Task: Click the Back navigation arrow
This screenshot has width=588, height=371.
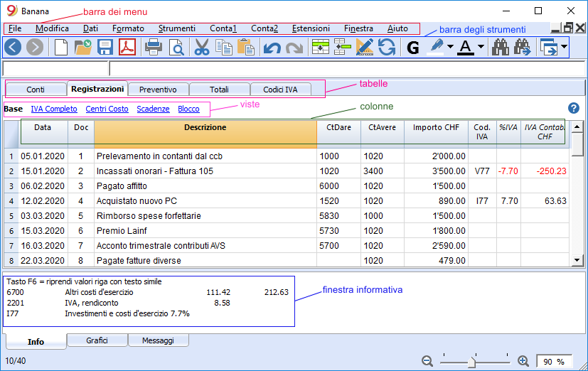Action: [x=13, y=47]
